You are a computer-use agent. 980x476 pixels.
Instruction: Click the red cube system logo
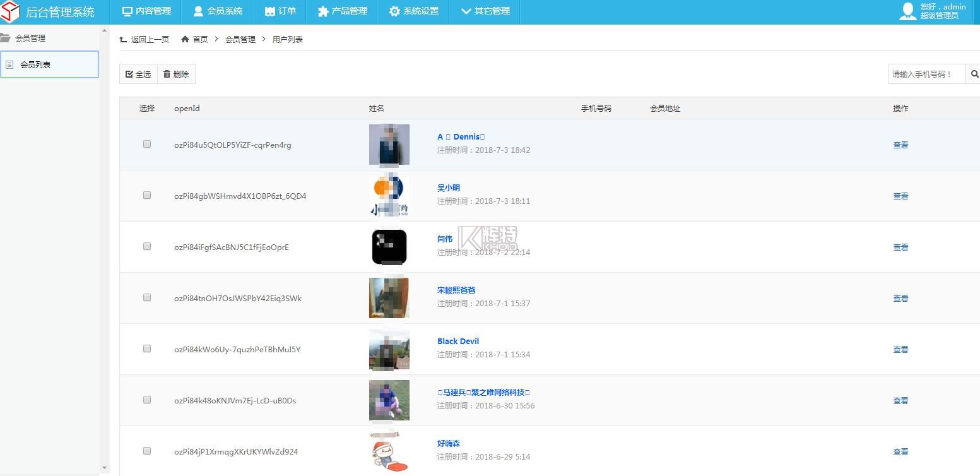tap(11, 11)
